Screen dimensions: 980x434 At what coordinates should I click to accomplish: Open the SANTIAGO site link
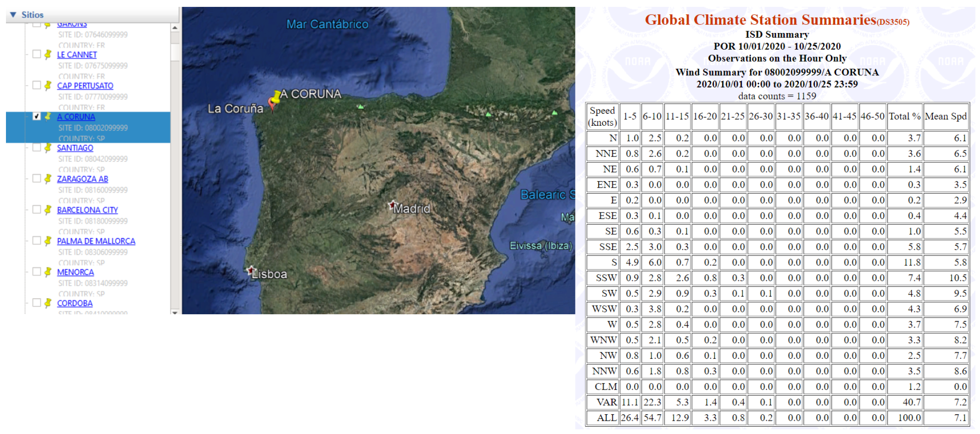pos(75,148)
